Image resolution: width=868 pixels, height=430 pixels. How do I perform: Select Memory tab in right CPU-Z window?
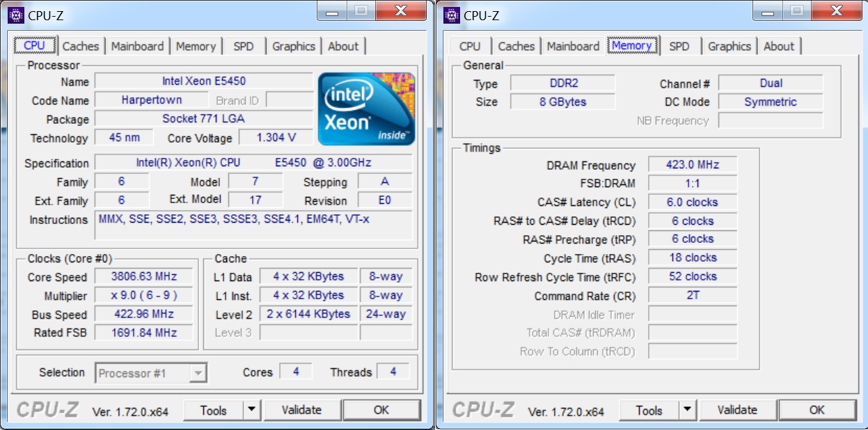(632, 45)
